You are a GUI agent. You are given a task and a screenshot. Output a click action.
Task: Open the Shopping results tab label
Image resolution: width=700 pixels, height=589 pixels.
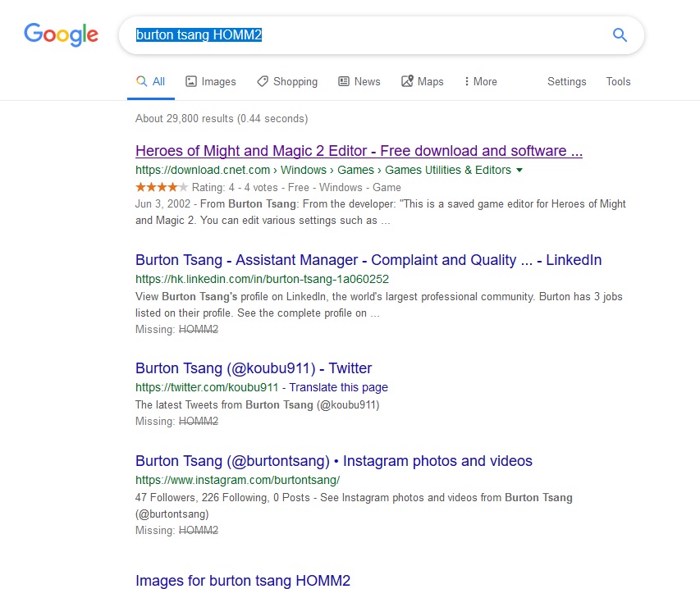point(295,82)
